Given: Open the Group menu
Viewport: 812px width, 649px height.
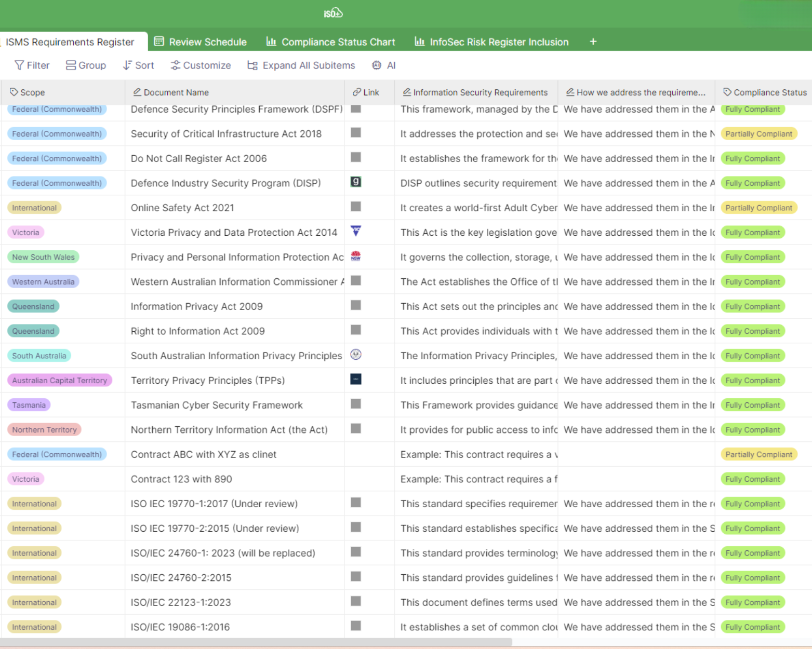Looking at the screenshot, I should (x=86, y=65).
